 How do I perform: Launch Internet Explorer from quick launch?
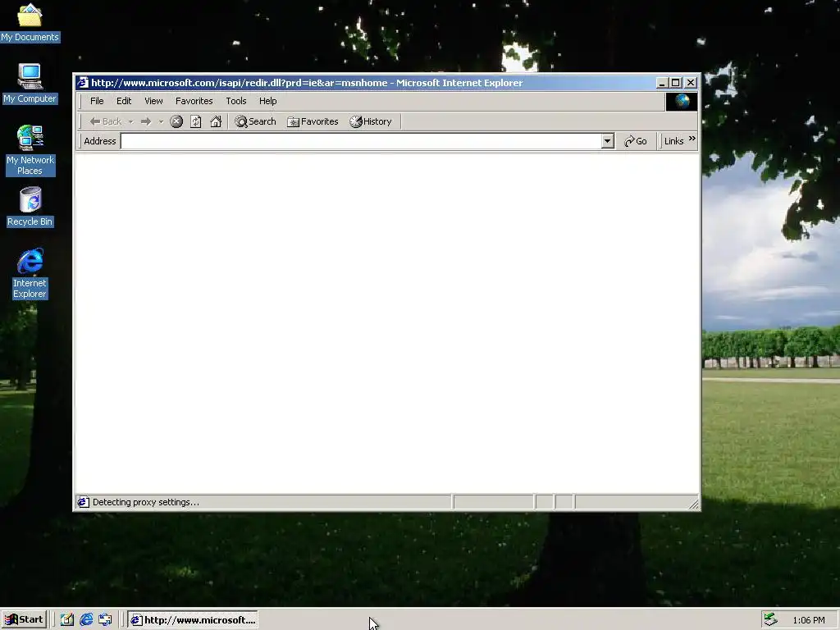pyautogui.click(x=86, y=620)
